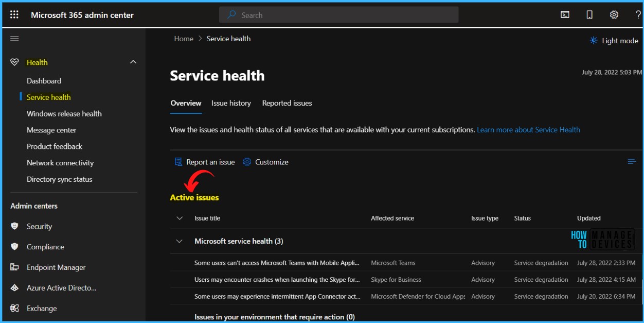Click the Microsoft 365 admin center title
This screenshot has height=323, width=644.
click(82, 15)
